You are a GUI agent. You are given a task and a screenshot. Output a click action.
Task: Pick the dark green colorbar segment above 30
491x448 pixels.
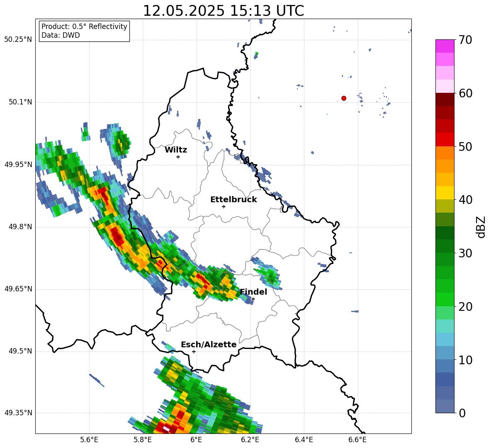pos(445,246)
